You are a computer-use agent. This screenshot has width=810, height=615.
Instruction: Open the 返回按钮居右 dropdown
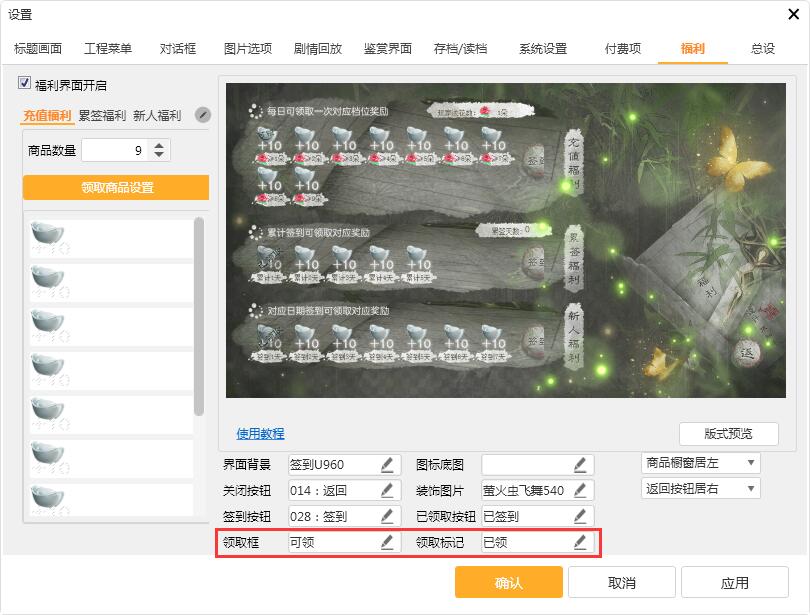701,489
